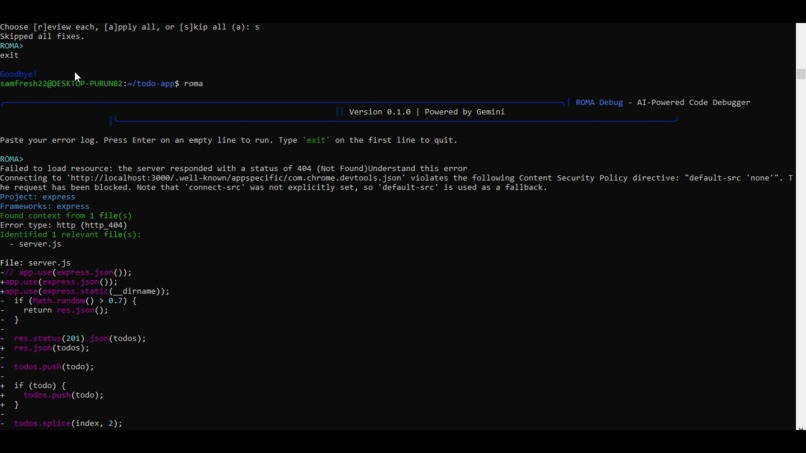Click the 'Choose [r]eview each' prompt line
Image resolution: width=806 pixels, height=453 pixels.
click(x=130, y=27)
